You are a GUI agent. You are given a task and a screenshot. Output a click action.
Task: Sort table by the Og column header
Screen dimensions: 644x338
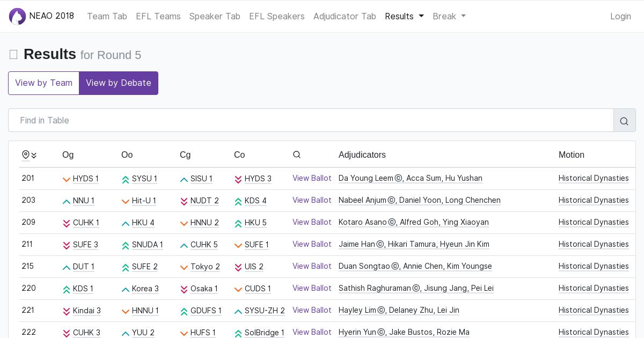pyautogui.click(x=68, y=155)
